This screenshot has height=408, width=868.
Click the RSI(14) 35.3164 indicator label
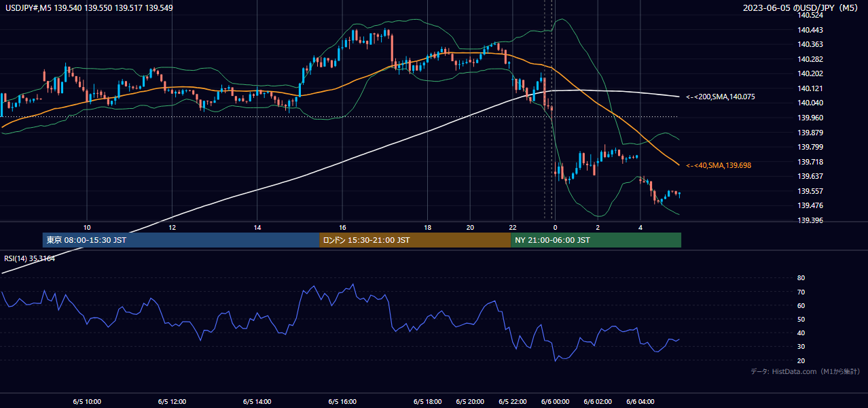click(30, 258)
